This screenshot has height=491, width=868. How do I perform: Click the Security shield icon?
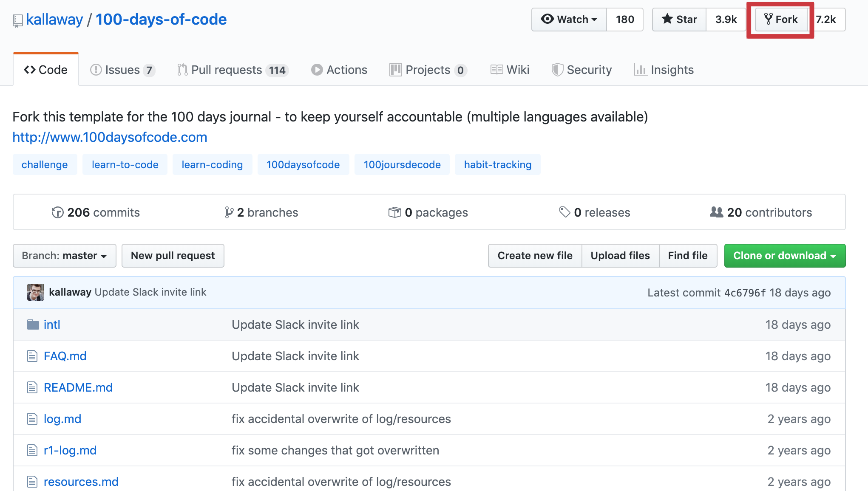click(x=557, y=70)
